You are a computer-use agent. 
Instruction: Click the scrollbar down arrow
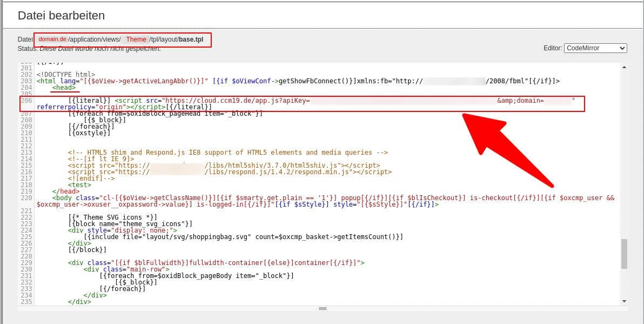(x=625, y=301)
